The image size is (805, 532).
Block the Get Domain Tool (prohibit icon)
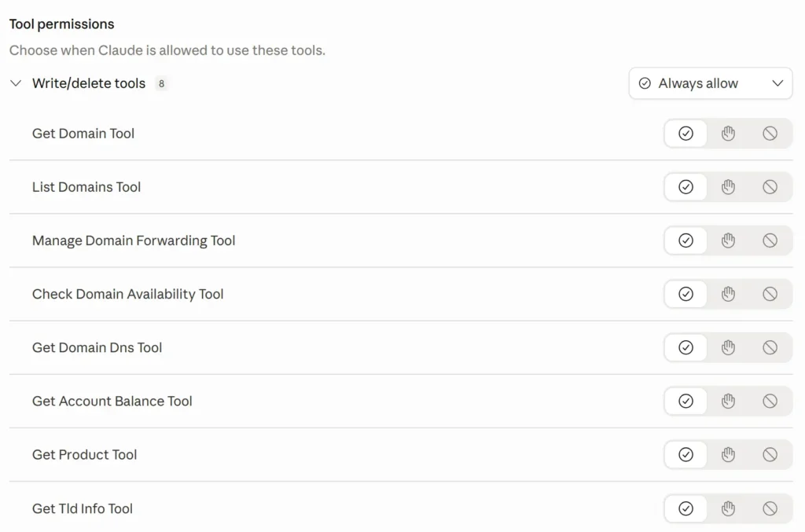pyautogui.click(x=770, y=134)
